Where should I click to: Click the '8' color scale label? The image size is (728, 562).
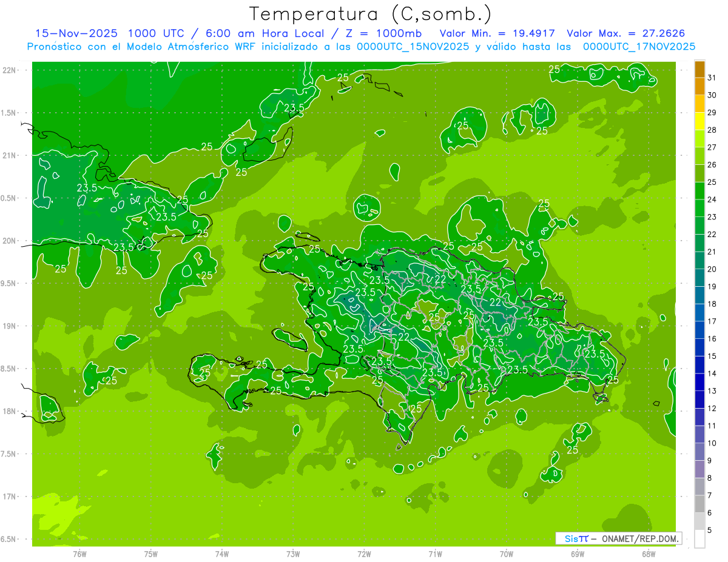point(710,478)
